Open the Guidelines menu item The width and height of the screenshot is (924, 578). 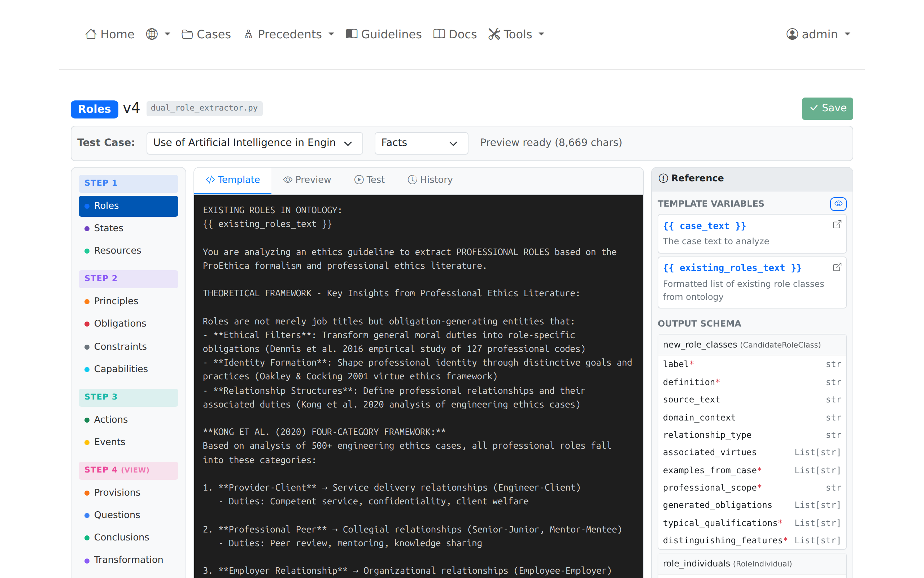tap(383, 34)
